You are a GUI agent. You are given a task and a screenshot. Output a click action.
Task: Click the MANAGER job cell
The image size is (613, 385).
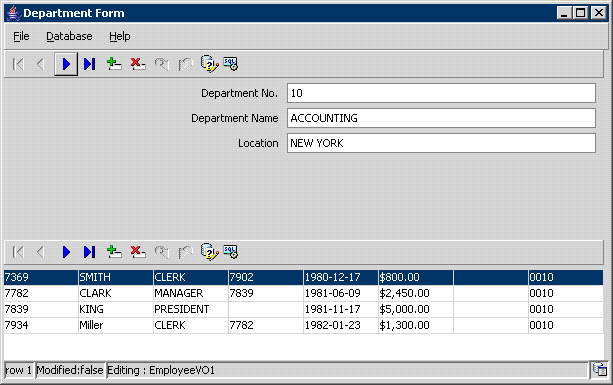click(x=191, y=293)
